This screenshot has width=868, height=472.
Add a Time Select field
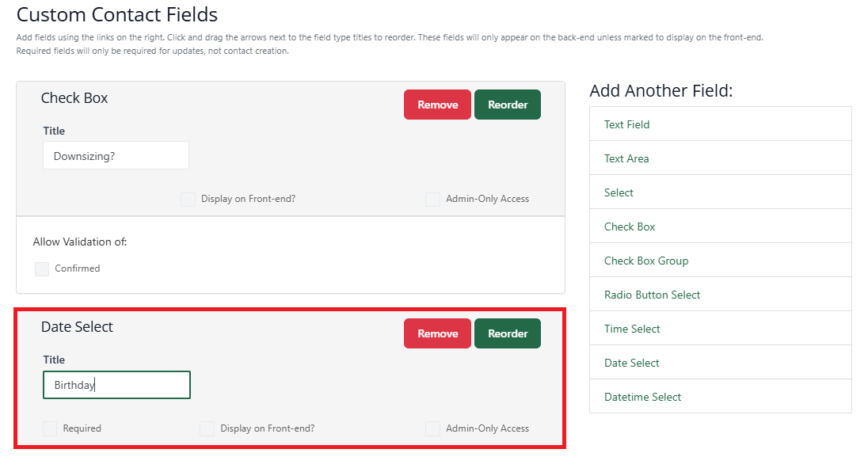720,329
